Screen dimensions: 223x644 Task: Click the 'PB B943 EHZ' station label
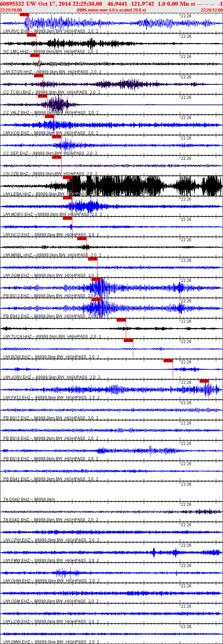(16, 316)
